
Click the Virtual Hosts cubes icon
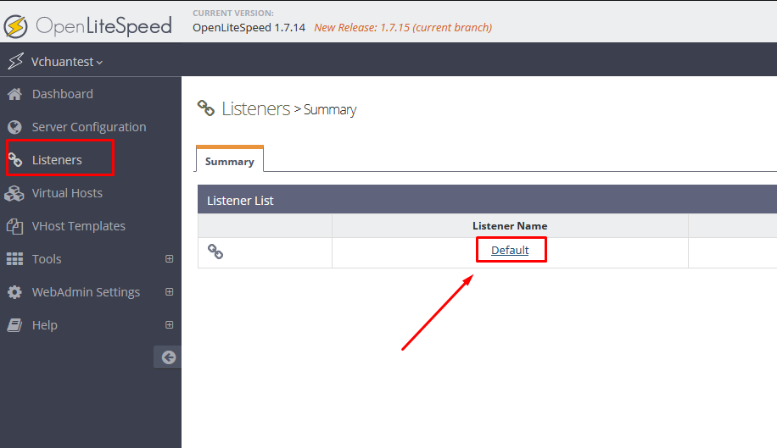click(14, 193)
